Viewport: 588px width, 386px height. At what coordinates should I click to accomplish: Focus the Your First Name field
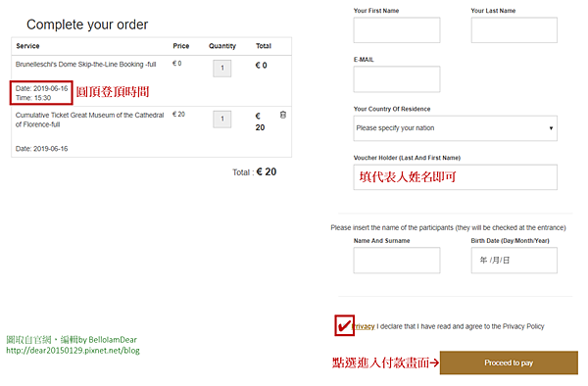396,30
